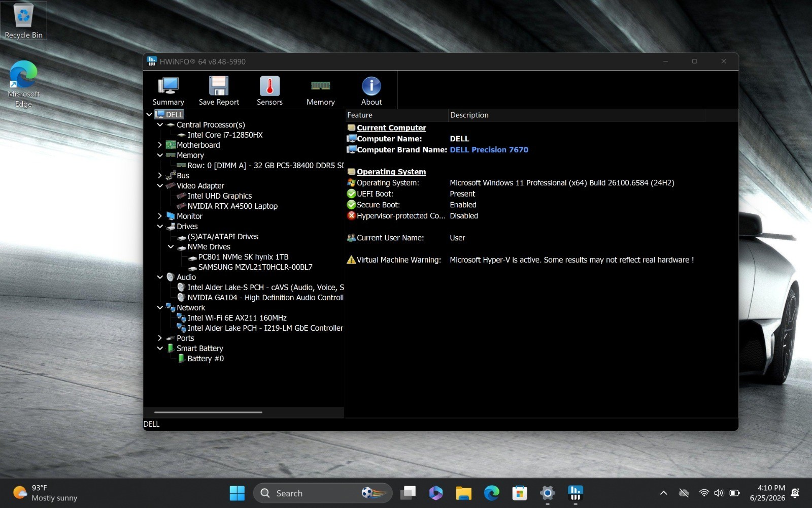Select Intel Core i7-12850HX entry
Screen dimensions: 812x508
pyautogui.click(x=225, y=135)
